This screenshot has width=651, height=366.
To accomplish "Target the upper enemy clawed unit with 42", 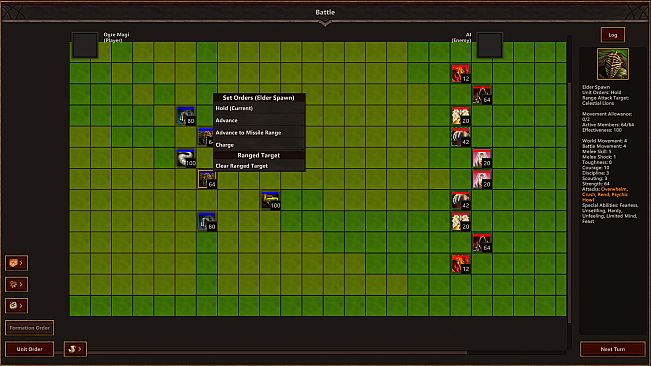I will (461, 137).
